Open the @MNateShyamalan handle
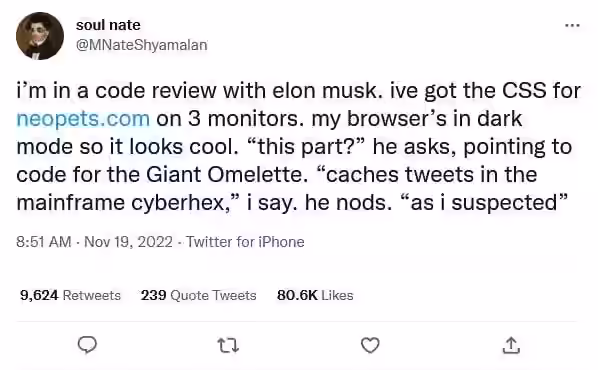This screenshot has height=370, width=598. 141,45
